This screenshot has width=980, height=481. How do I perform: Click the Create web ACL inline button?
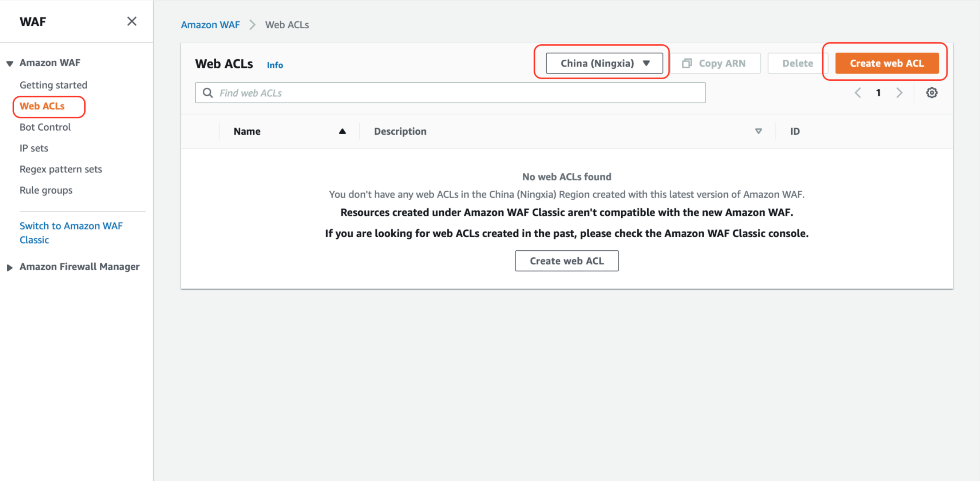point(566,260)
